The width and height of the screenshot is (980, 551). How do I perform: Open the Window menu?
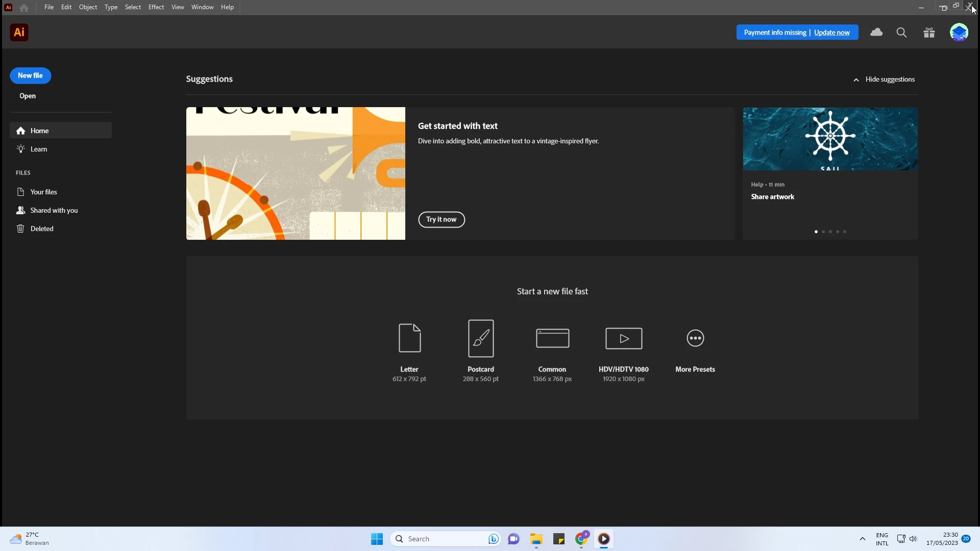202,7
